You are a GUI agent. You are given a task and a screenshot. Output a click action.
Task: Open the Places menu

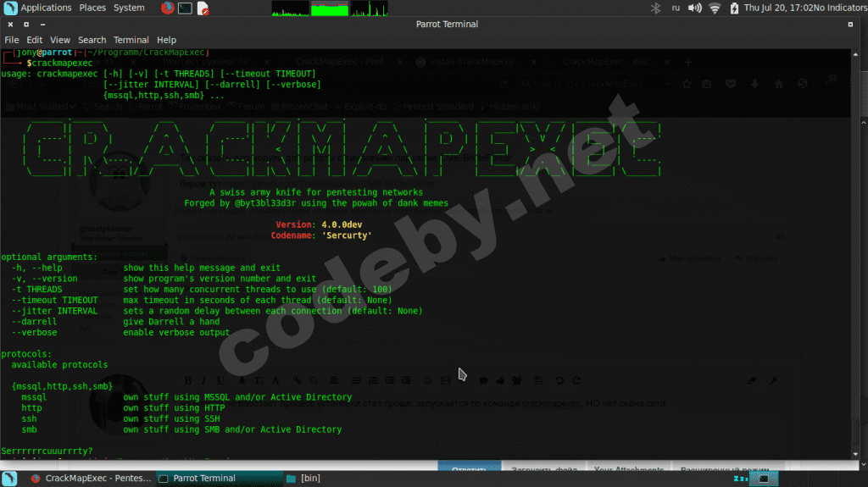[92, 8]
